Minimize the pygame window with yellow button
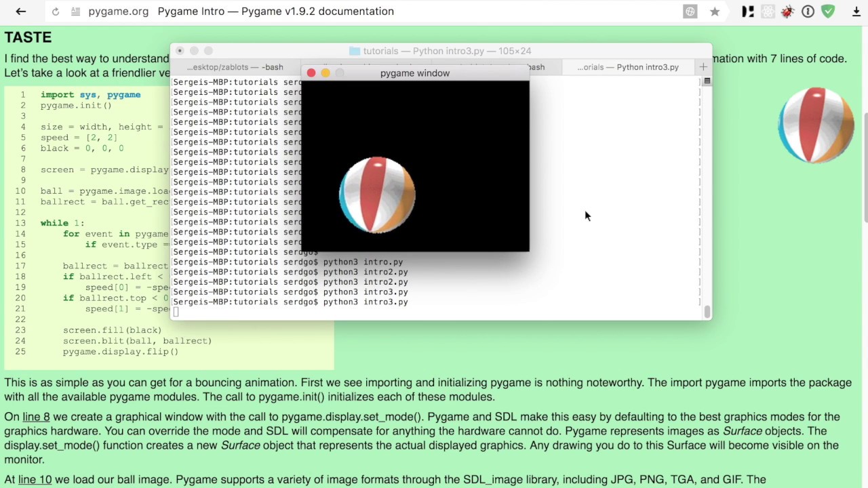This screenshot has width=868, height=488. click(325, 73)
